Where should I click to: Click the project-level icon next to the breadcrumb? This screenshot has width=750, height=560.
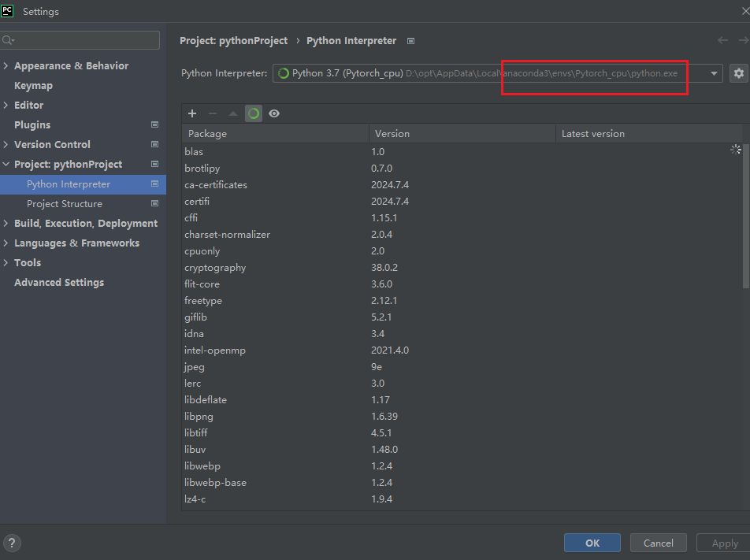[x=411, y=41]
